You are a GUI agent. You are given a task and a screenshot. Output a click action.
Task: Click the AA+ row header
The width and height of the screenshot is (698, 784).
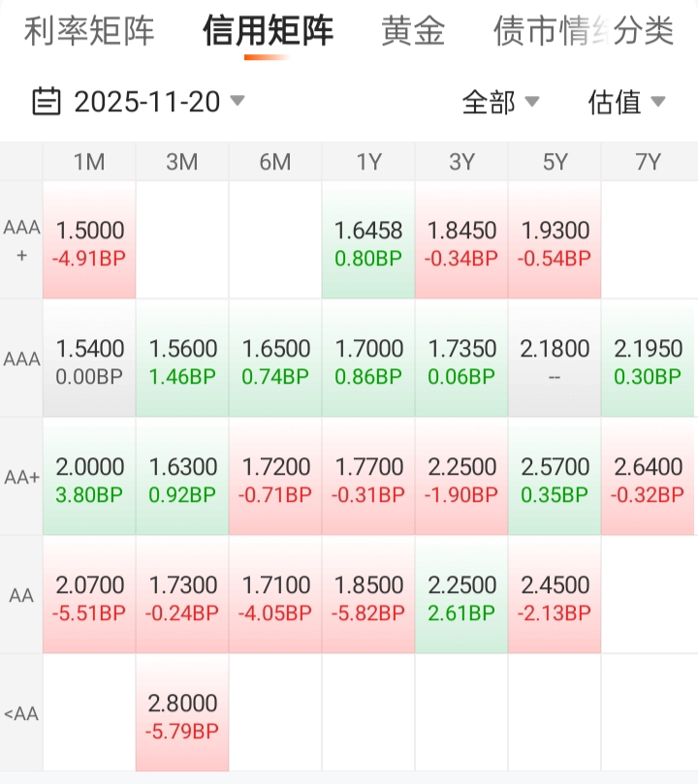[21, 479]
